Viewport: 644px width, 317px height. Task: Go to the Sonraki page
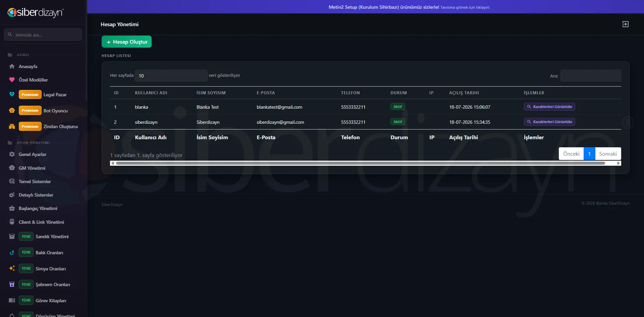coord(608,154)
